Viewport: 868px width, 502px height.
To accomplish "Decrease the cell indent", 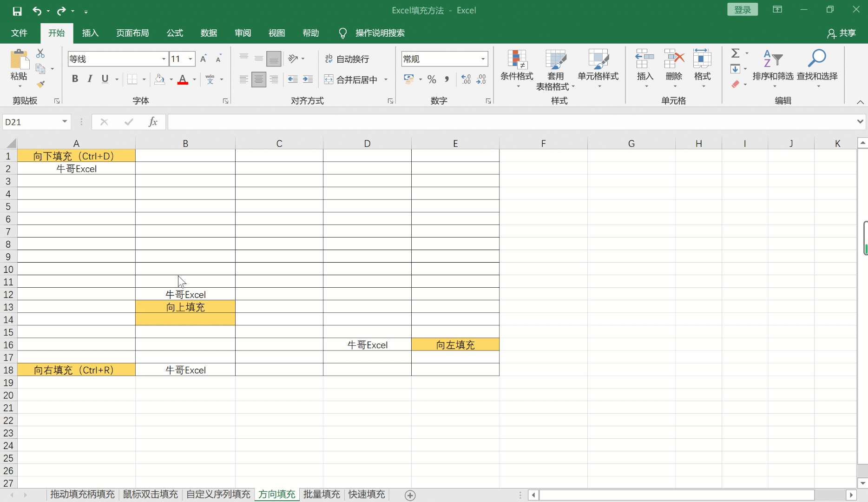I will point(293,79).
